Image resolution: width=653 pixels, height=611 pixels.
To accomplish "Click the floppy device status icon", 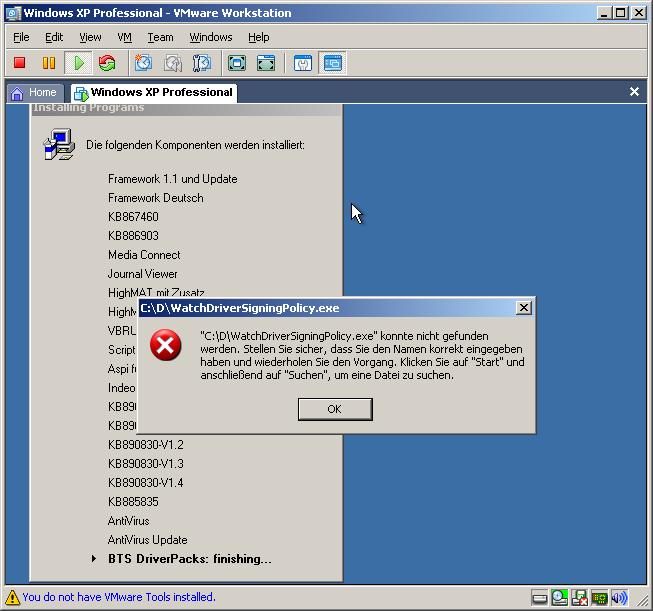I will 579,598.
